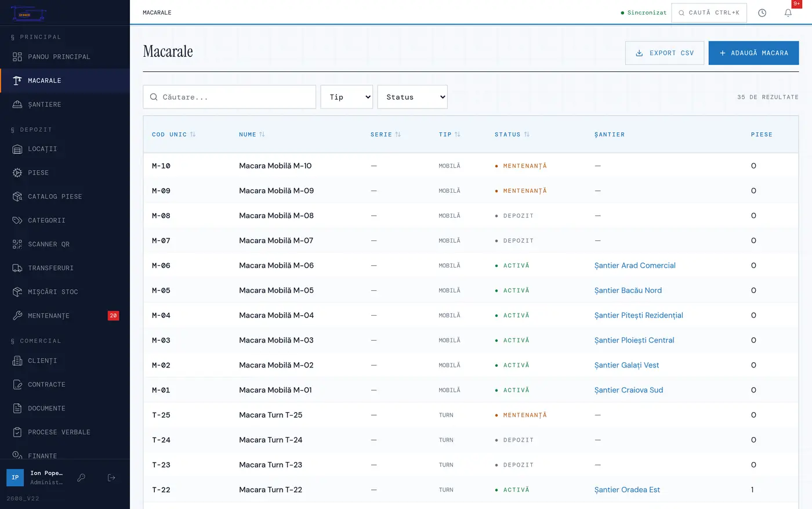Click the IP user avatar

[x=15, y=478]
